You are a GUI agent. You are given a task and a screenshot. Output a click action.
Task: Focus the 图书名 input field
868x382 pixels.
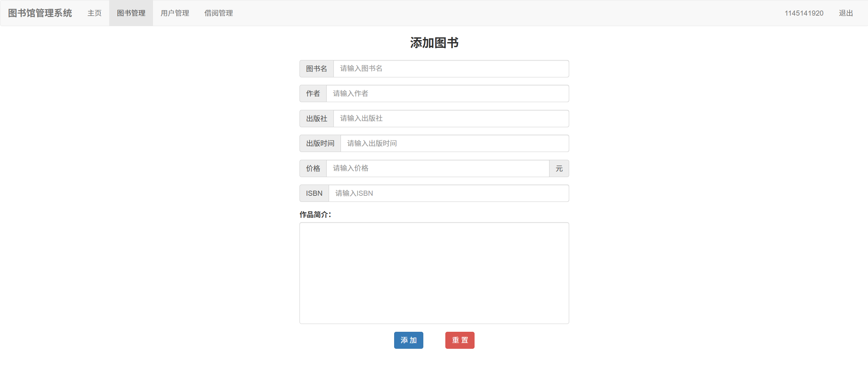[x=451, y=69]
